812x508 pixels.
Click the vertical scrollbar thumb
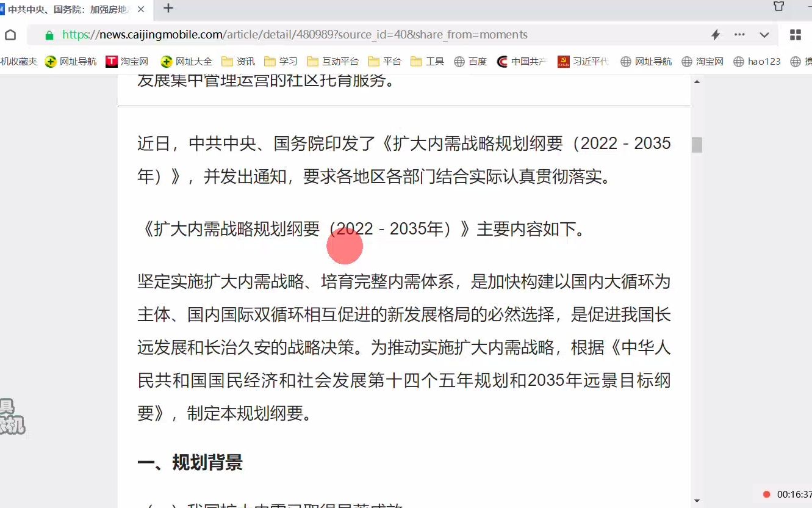coord(697,145)
